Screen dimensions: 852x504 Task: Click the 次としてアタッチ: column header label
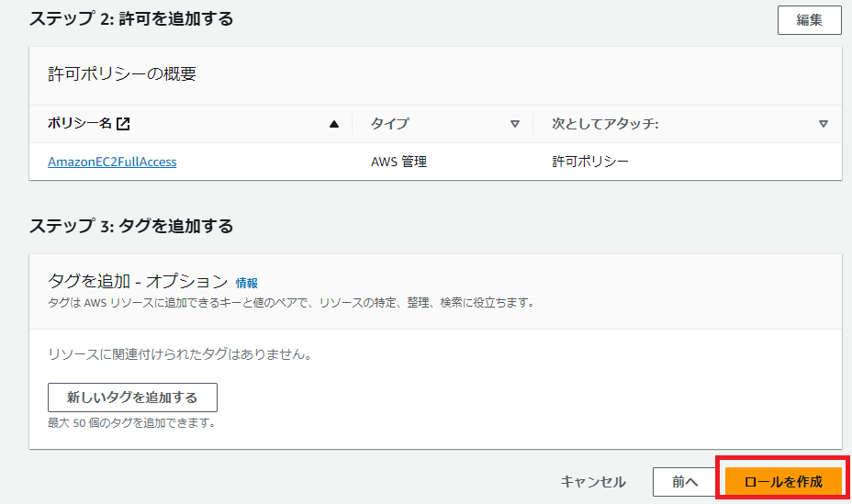click(x=605, y=124)
